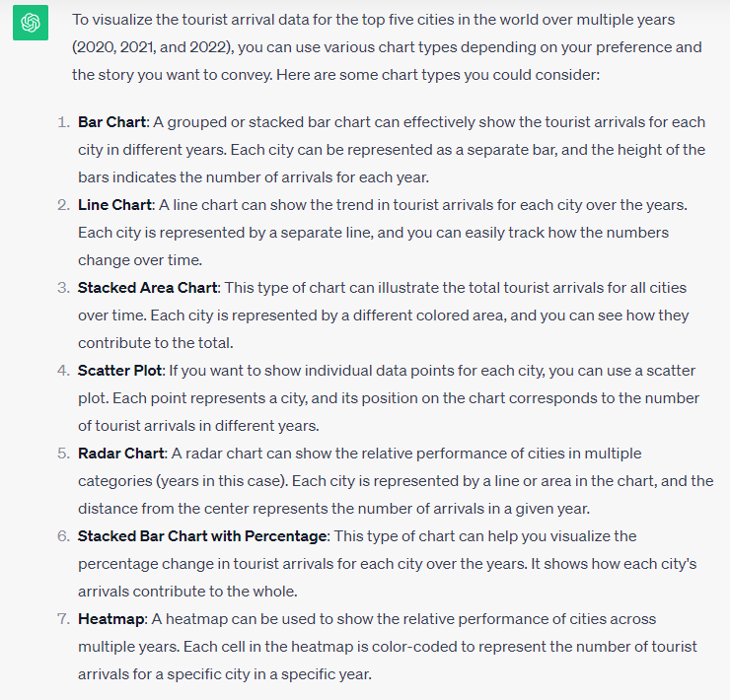Click list number 4 beside Scatter Plot
Image resolution: width=730 pixels, height=700 pixels.
pyautogui.click(x=62, y=371)
